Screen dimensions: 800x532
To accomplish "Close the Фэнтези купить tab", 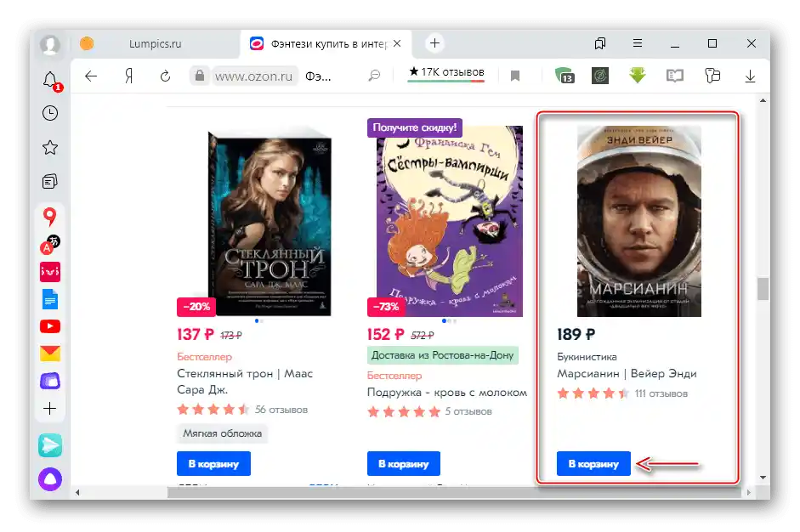I will coord(397,44).
